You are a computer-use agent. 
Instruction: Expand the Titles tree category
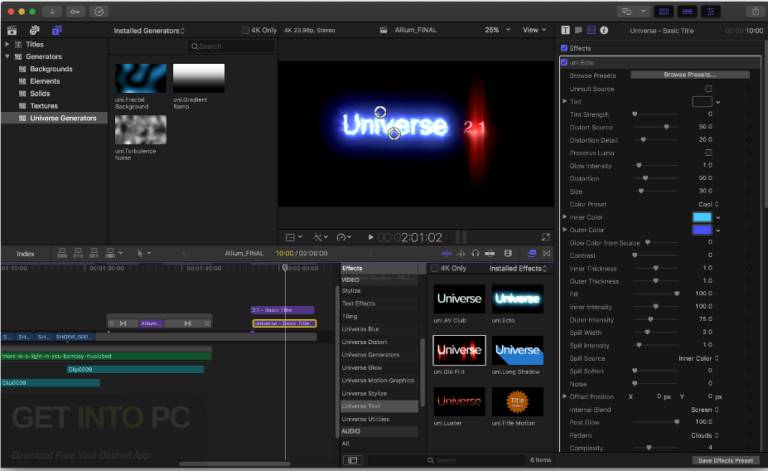pos(7,44)
